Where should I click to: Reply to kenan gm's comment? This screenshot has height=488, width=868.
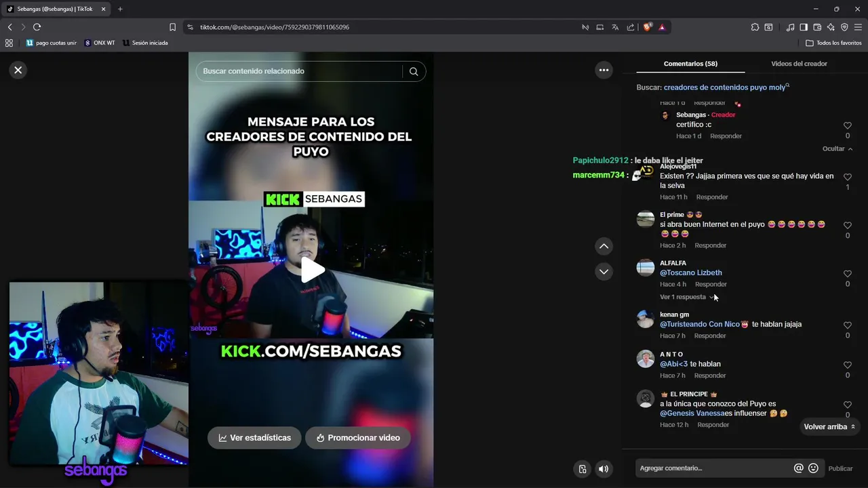point(710,336)
